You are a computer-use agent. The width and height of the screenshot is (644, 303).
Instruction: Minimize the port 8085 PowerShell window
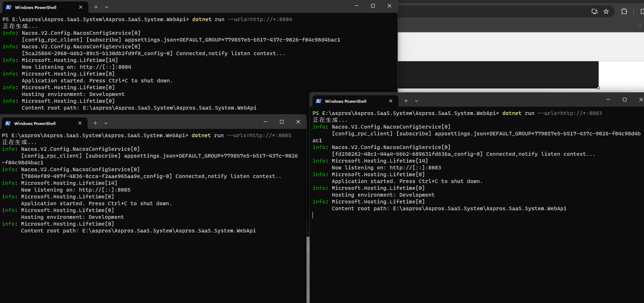265,122
